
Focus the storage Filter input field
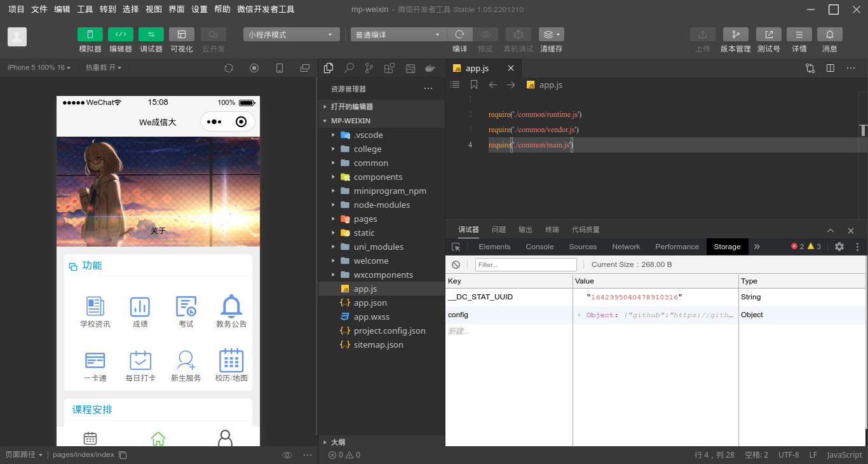click(x=526, y=264)
